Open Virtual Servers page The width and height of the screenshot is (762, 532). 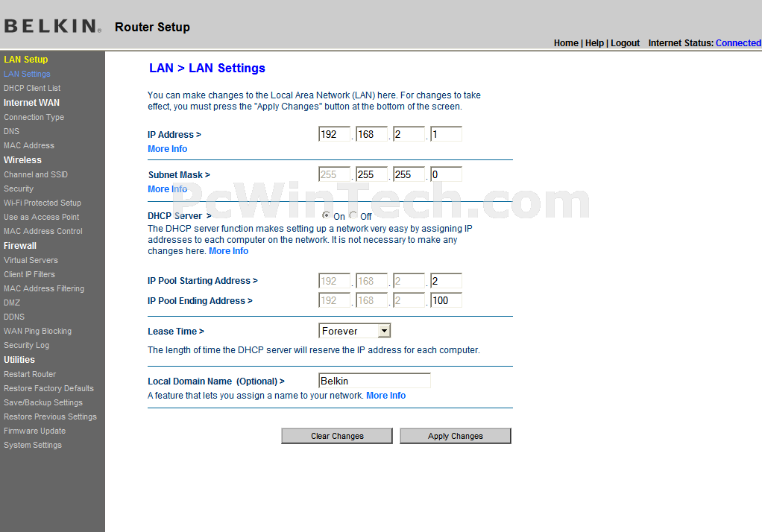31,260
